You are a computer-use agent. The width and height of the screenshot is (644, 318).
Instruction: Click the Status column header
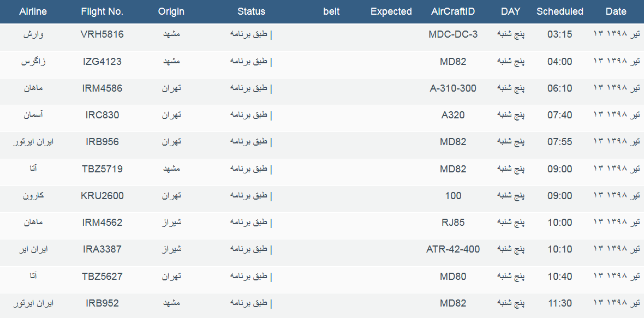252,11
